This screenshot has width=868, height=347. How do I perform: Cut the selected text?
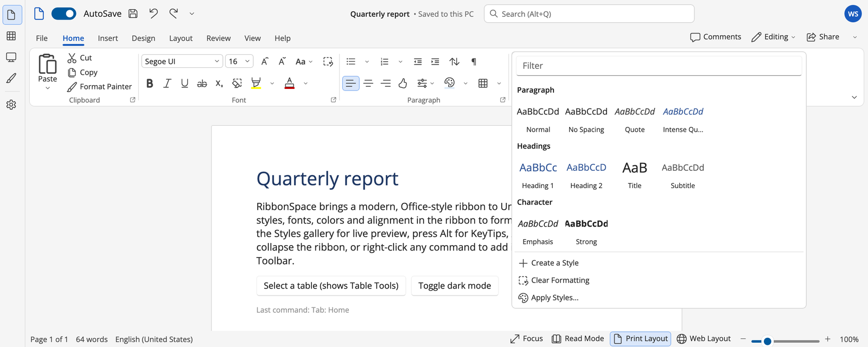point(80,58)
